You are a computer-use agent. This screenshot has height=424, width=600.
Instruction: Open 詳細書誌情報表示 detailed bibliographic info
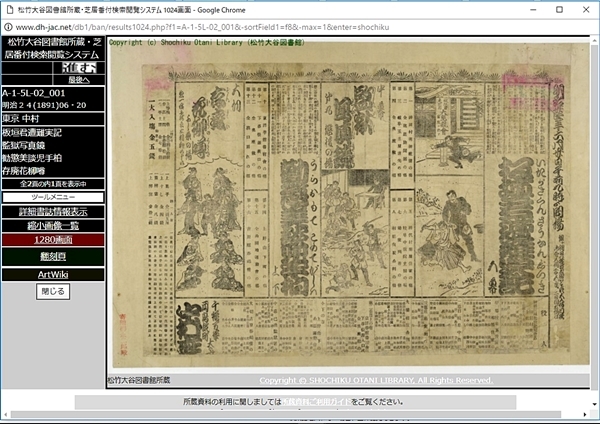pyautogui.click(x=52, y=211)
